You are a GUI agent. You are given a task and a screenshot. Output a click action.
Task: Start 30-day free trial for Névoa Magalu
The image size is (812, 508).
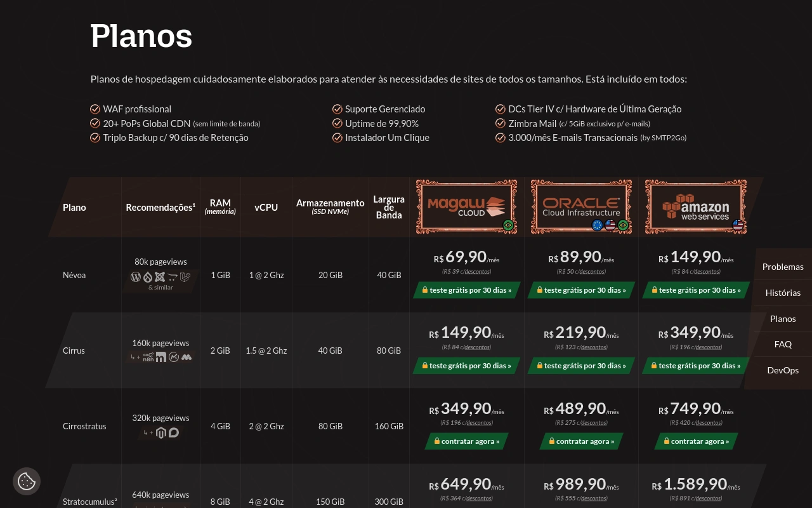(467, 290)
